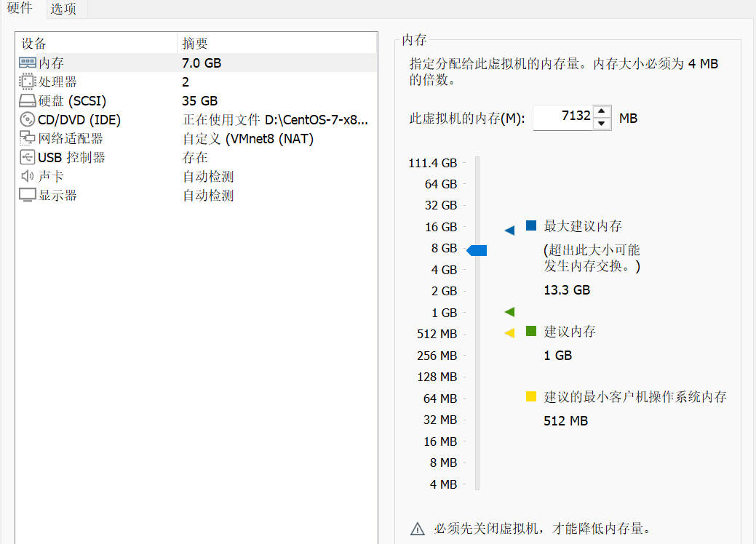Click the processor chip icon
This screenshot has height=544, width=756.
pyautogui.click(x=28, y=81)
